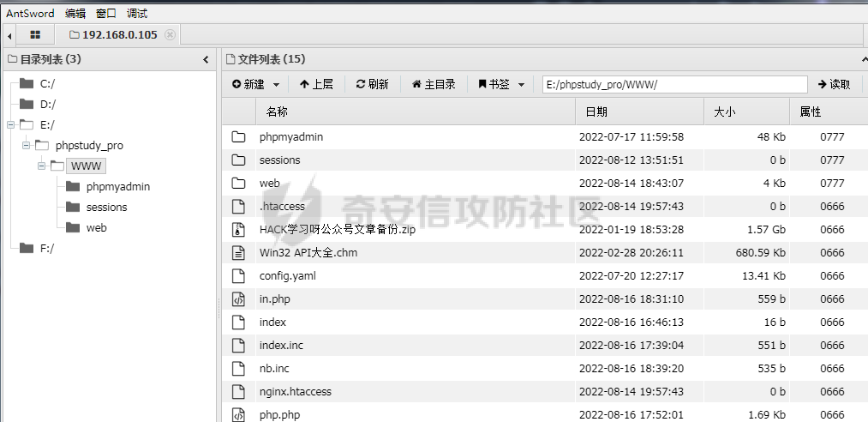
Task: Click the index.inc file icon
Action: coord(238,346)
